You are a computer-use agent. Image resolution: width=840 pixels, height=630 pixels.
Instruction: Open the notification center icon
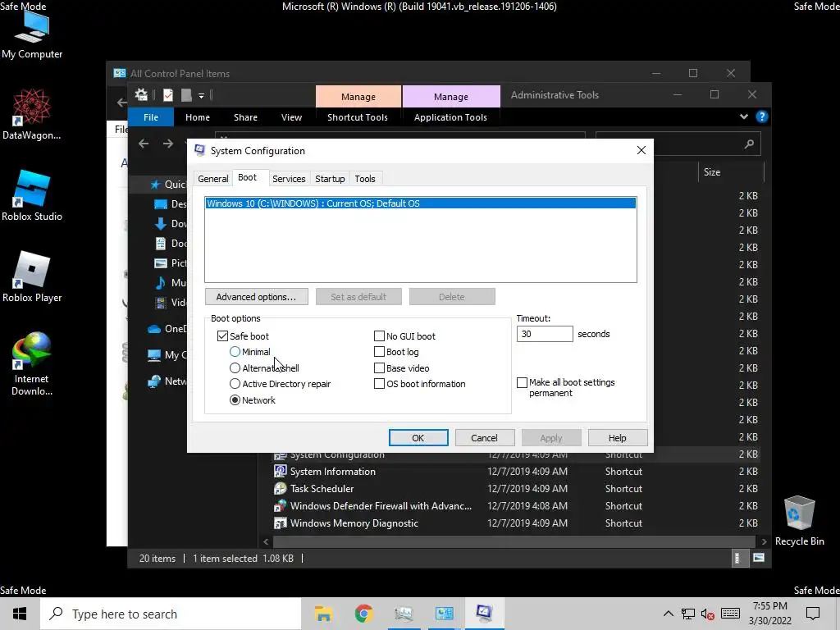tap(813, 614)
